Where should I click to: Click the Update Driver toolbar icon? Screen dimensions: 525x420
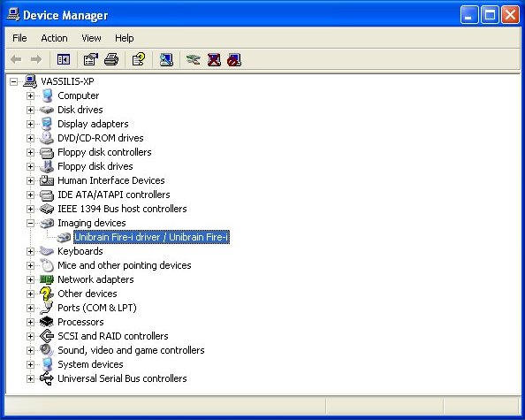(194, 60)
